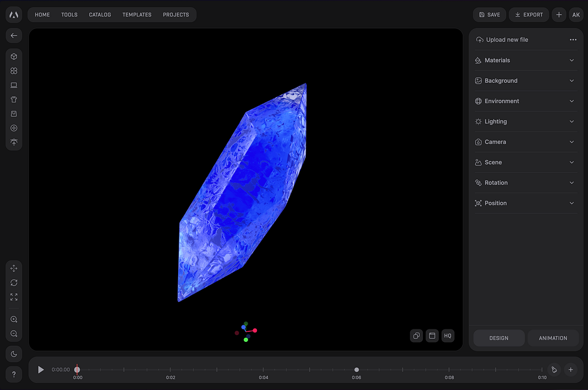Expand the Materials section

[526, 60]
